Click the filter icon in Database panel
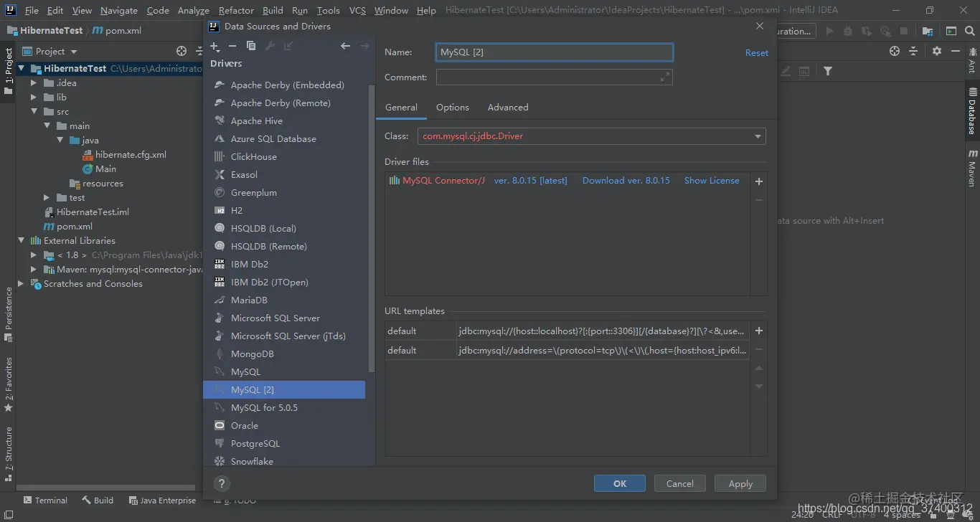This screenshot has height=522, width=980. pyautogui.click(x=828, y=71)
